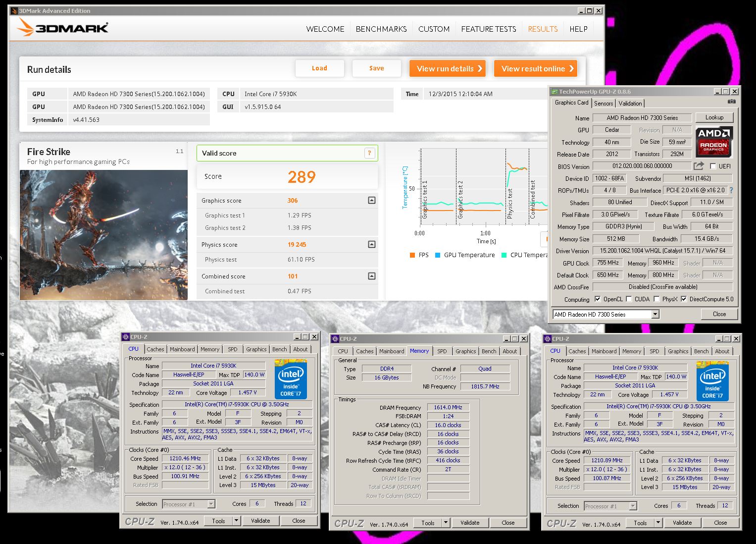Screen dimensions: 756x544
Task: Click Intel Core i7 logo in left CPU-Z
Action: [291, 379]
